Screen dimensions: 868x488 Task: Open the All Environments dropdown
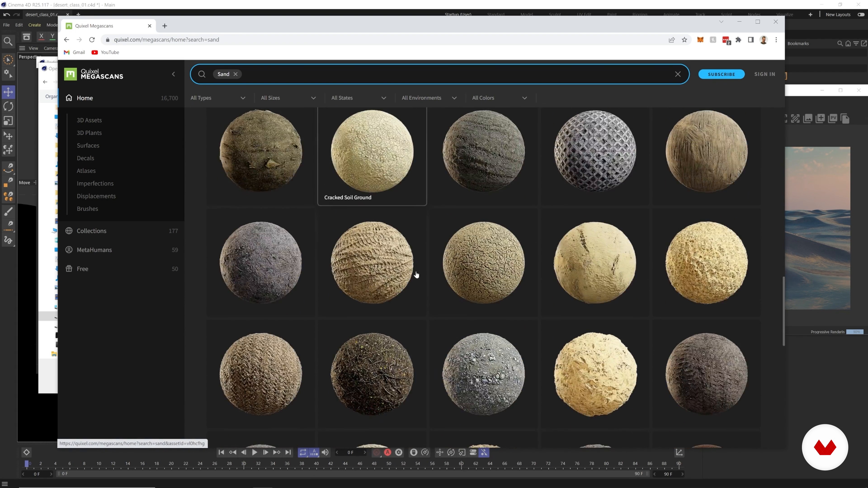click(429, 98)
